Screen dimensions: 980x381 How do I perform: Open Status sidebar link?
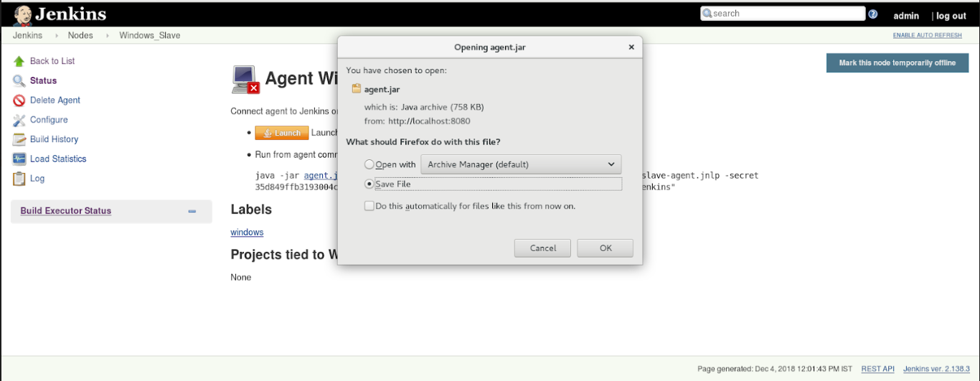point(43,81)
